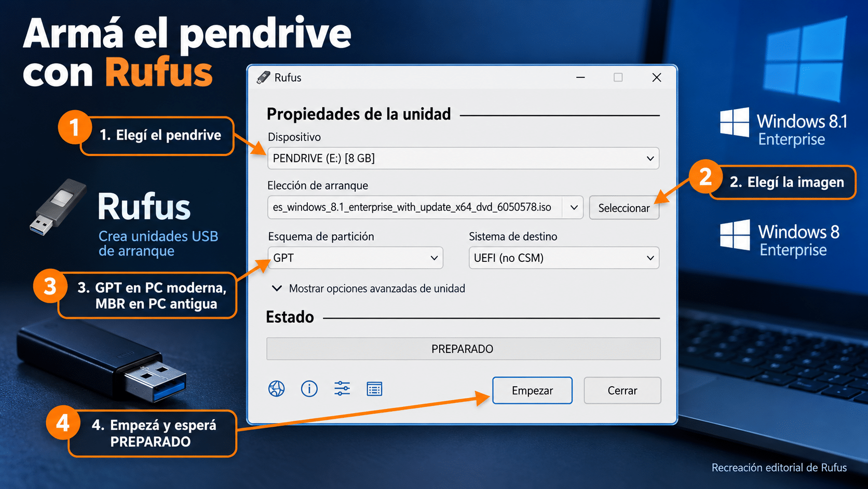Screen dimensions: 868x489
Task: Click the ISO filename es_windows_8.1_enterprise text
Action: pos(412,207)
